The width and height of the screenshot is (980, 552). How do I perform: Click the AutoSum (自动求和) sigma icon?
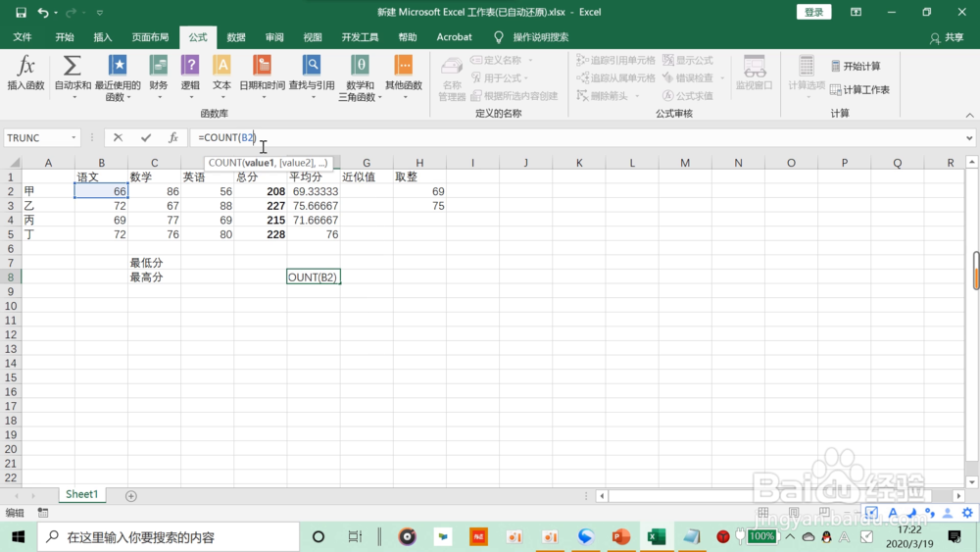point(72,66)
